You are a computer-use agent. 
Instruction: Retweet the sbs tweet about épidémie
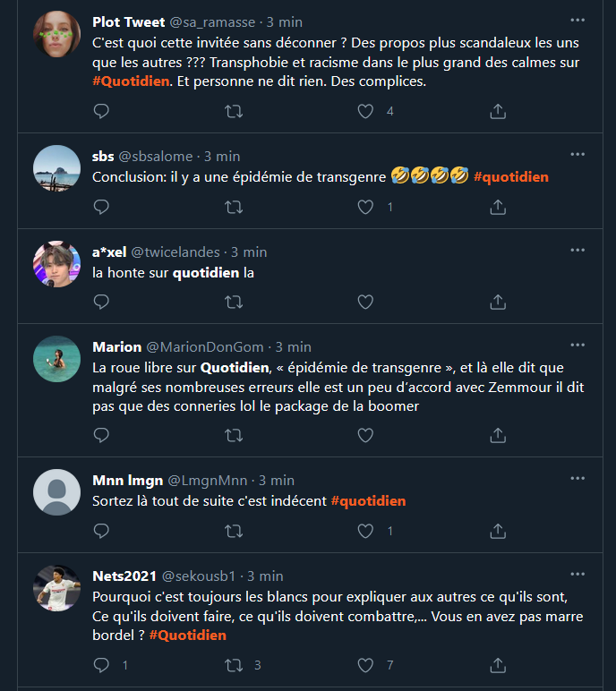coord(234,207)
